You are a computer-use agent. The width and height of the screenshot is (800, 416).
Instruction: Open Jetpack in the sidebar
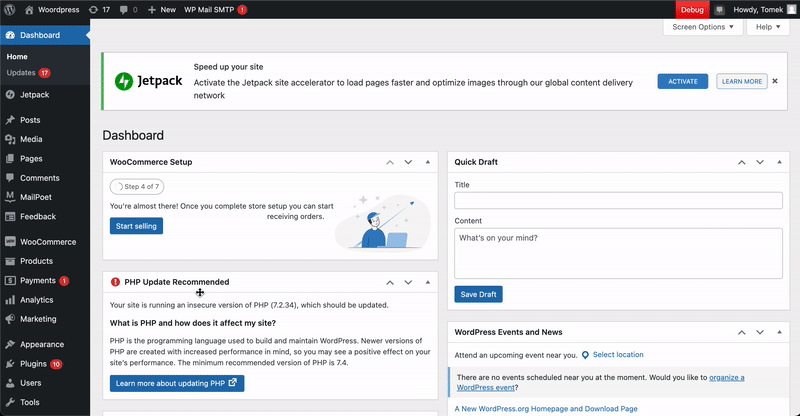point(45,95)
